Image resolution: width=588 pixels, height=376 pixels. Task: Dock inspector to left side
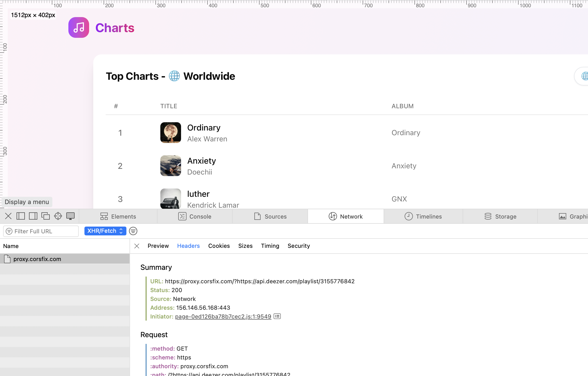(x=21, y=216)
